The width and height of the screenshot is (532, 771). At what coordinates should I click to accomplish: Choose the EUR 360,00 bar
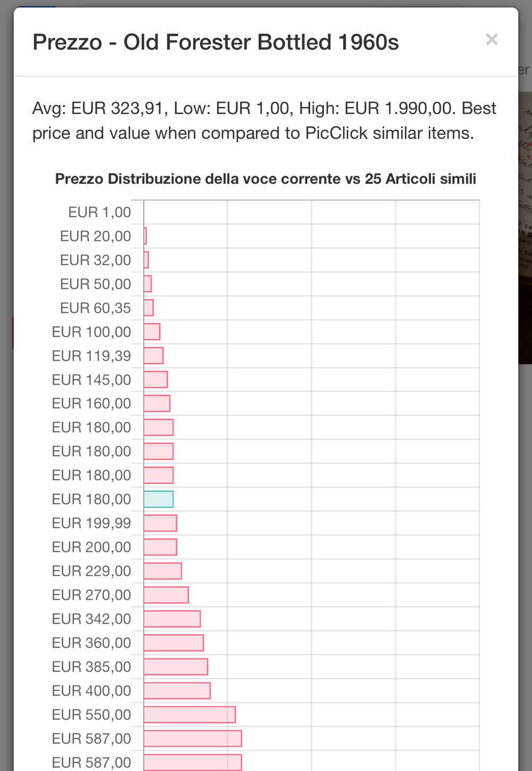tap(174, 643)
